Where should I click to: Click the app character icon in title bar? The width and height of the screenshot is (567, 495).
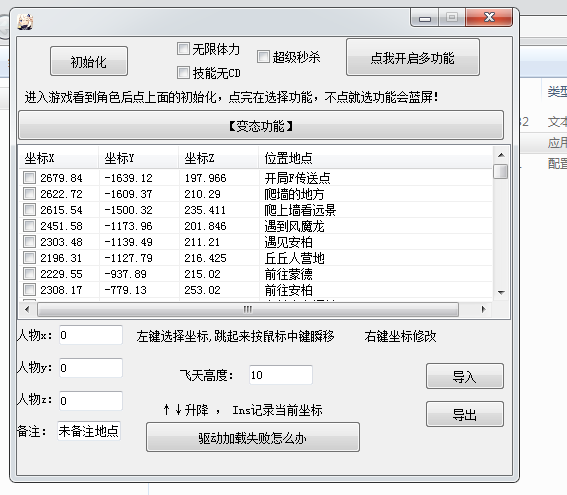[25, 22]
